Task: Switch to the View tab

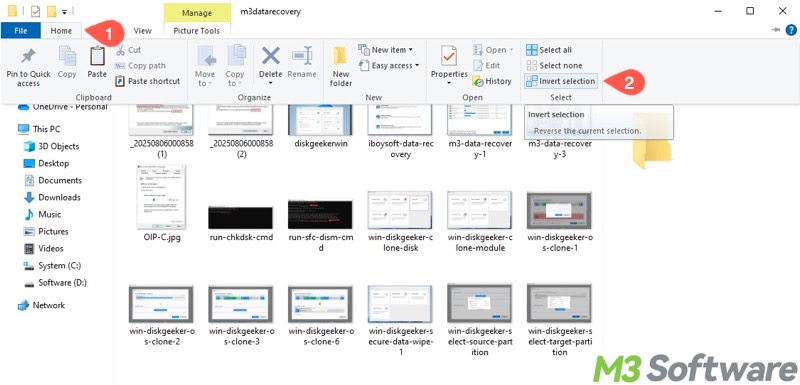Action: 142,31
